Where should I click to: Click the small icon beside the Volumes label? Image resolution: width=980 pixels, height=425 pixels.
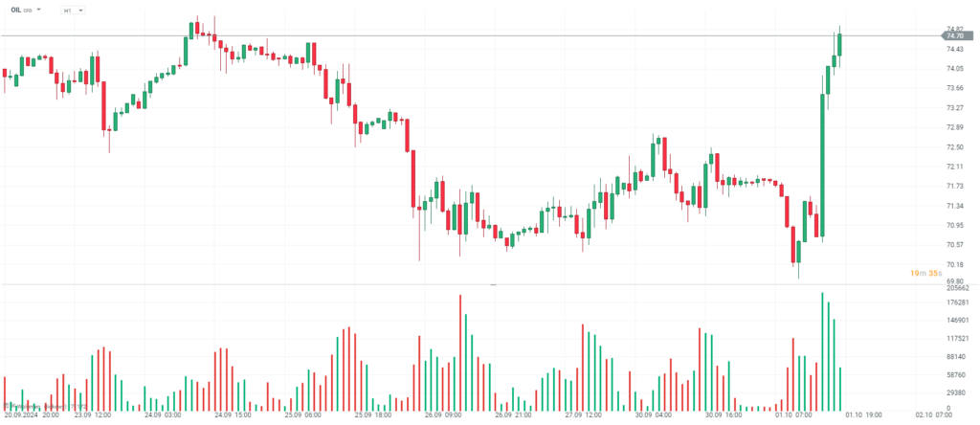(6, 406)
